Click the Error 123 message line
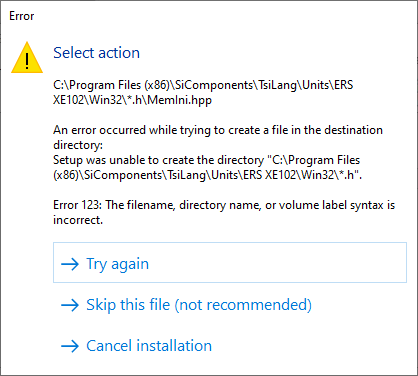The width and height of the screenshot is (418, 376). pyautogui.click(x=224, y=205)
